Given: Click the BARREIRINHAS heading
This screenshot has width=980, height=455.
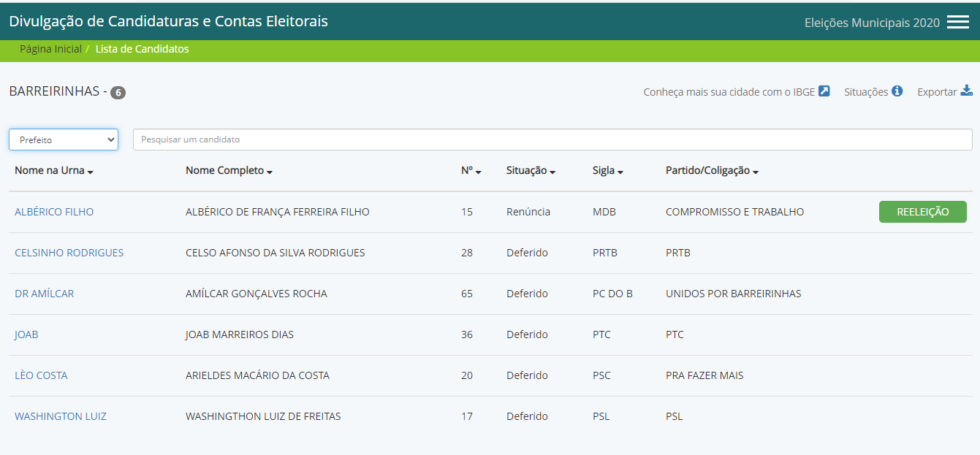Looking at the screenshot, I should click(x=54, y=91).
